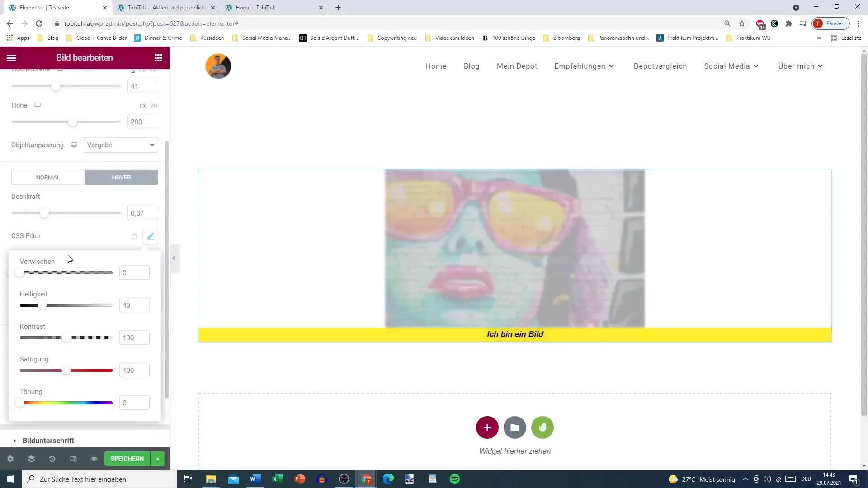Viewport: 868px width, 488px height.
Task: Switch to the TobiTalk Aktien browser tab
Action: click(x=166, y=8)
